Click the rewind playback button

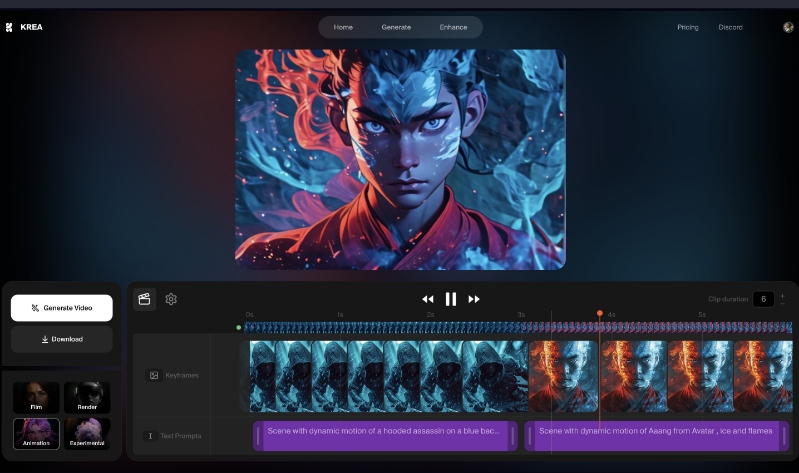tap(428, 299)
